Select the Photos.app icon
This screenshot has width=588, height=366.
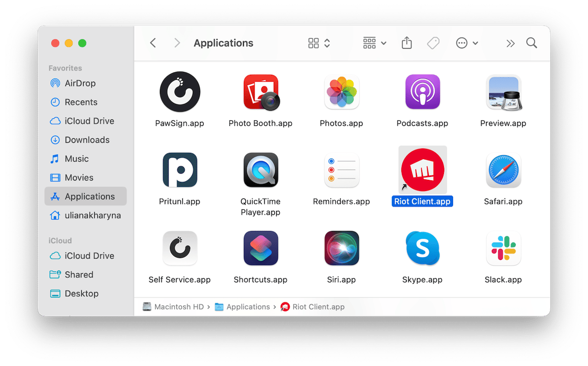click(x=341, y=92)
